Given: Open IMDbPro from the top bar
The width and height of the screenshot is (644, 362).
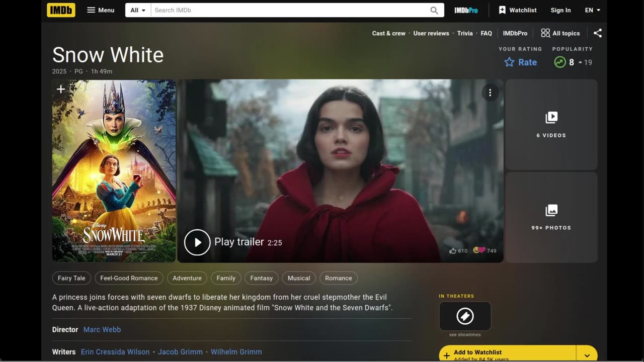Looking at the screenshot, I should 466,10.
